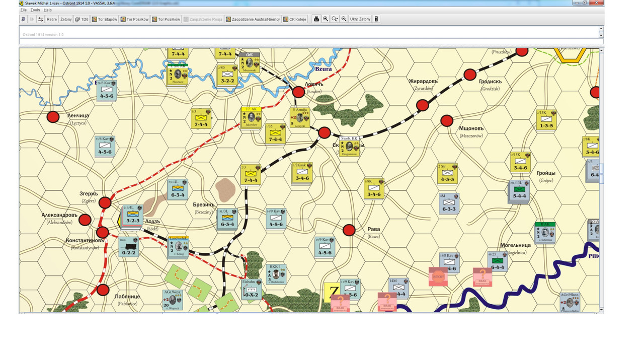
Task: Select the Landwehrk. v. König HQ counter
Action: [x=179, y=246]
